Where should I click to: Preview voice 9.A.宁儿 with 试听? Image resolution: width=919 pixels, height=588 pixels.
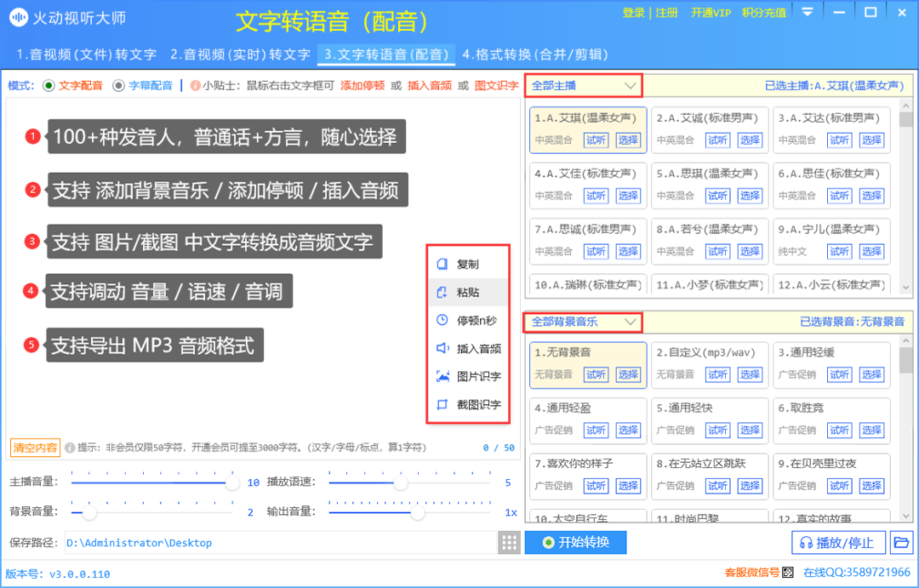(x=839, y=252)
